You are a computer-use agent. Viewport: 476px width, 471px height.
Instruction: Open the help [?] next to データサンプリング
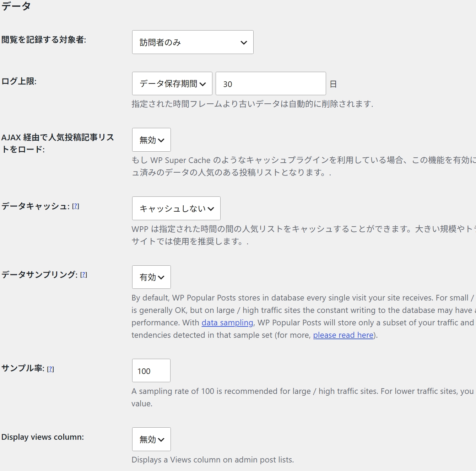[83, 275]
